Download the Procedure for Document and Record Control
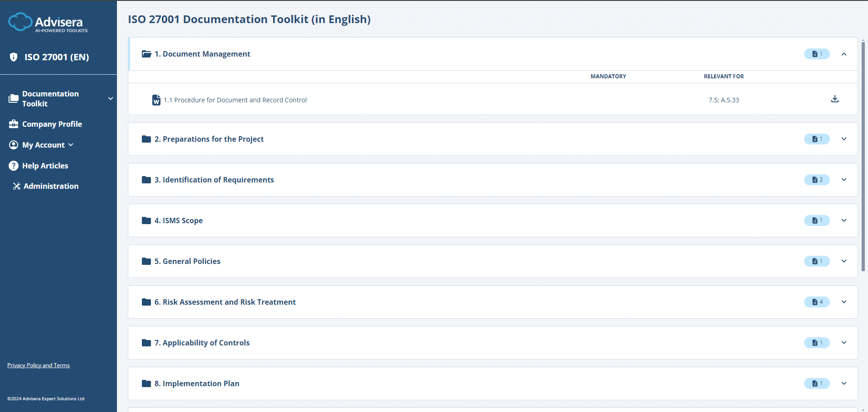The width and height of the screenshot is (868, 412). pyautogui.click(x=834, y=99)
